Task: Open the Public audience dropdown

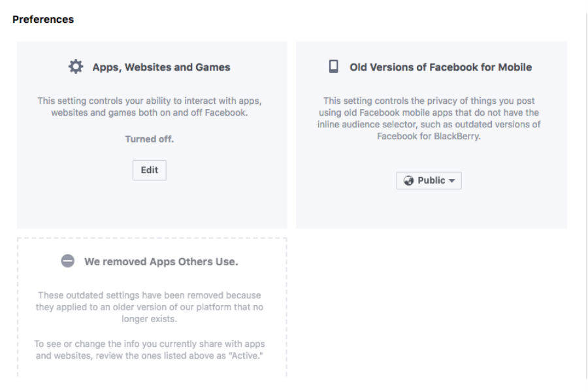Action: point(429,180)
